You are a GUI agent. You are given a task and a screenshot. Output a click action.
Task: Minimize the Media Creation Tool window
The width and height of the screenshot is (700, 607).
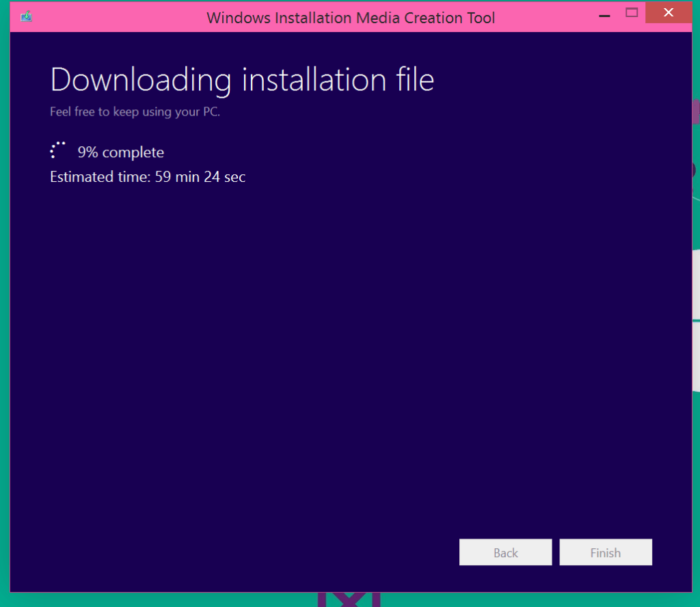coord(604,16)
